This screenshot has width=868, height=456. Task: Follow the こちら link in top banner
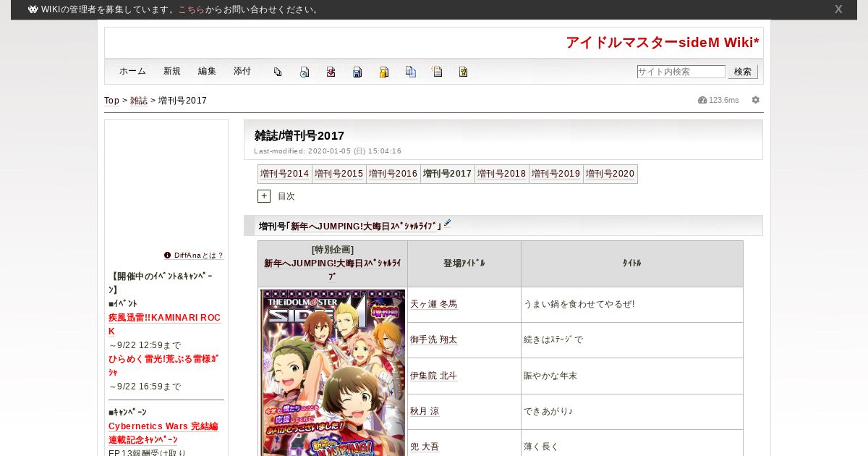click(191, 9)
